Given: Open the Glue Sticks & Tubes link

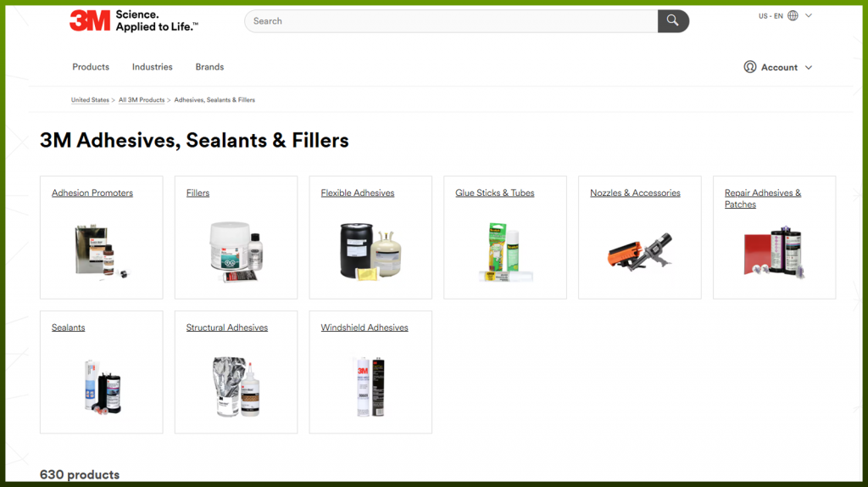Looking at the screenshot, I should coord(495,193).
